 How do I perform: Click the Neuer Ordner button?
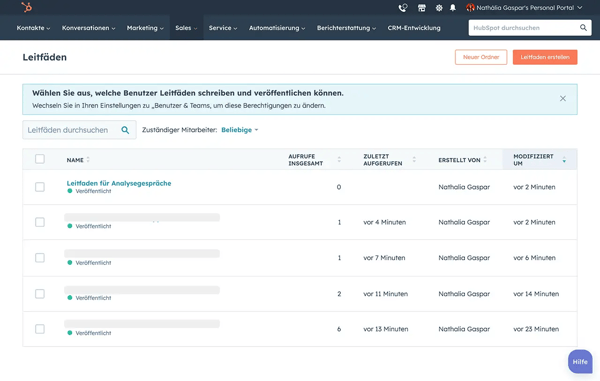click(x=481, y=57)
